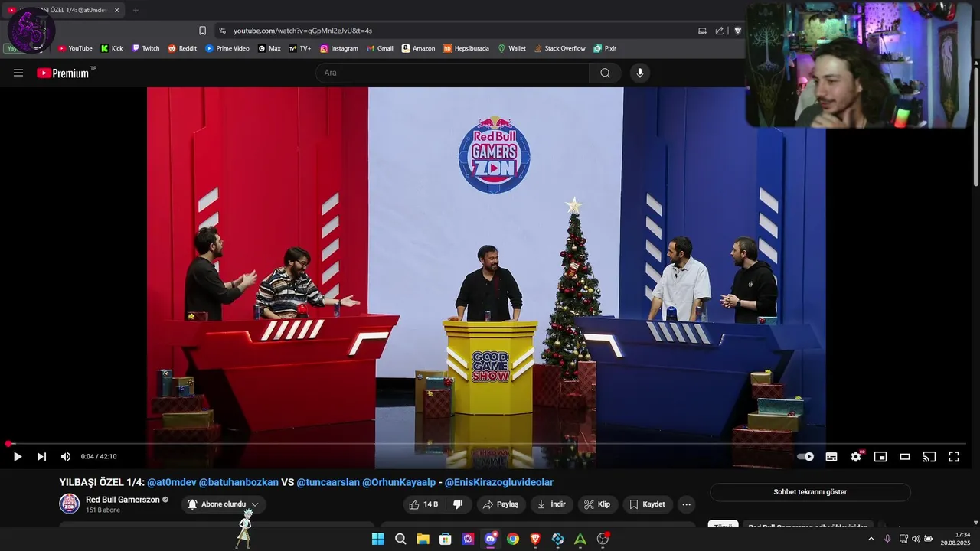Mute the video volume icon
The image size is (980, 551).
(x=66, y=457)
